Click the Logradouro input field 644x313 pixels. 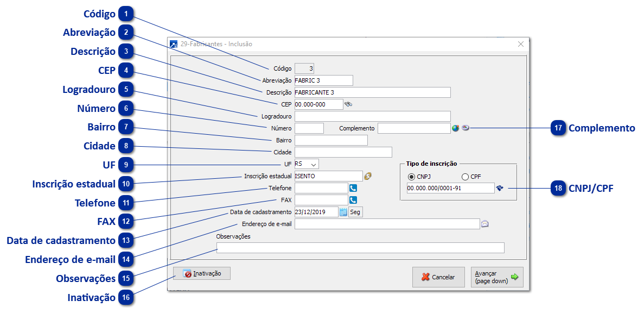click(372, 116)
